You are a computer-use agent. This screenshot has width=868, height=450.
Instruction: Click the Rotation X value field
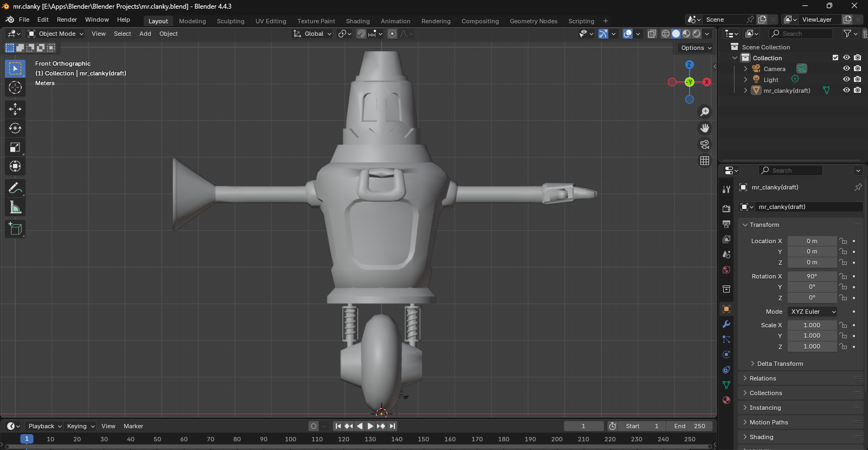pos(812,276)
